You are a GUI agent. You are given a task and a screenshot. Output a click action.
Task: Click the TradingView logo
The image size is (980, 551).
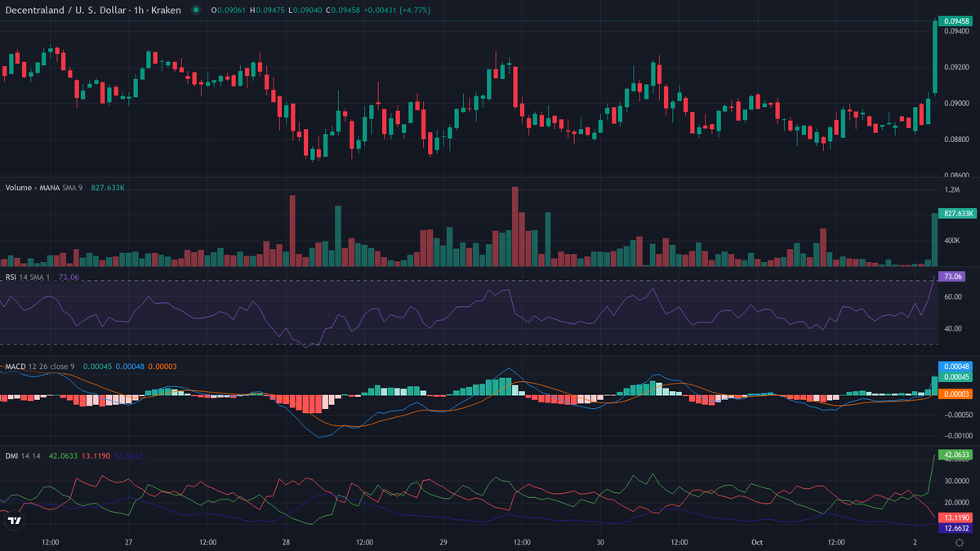(x=14, y=521)
